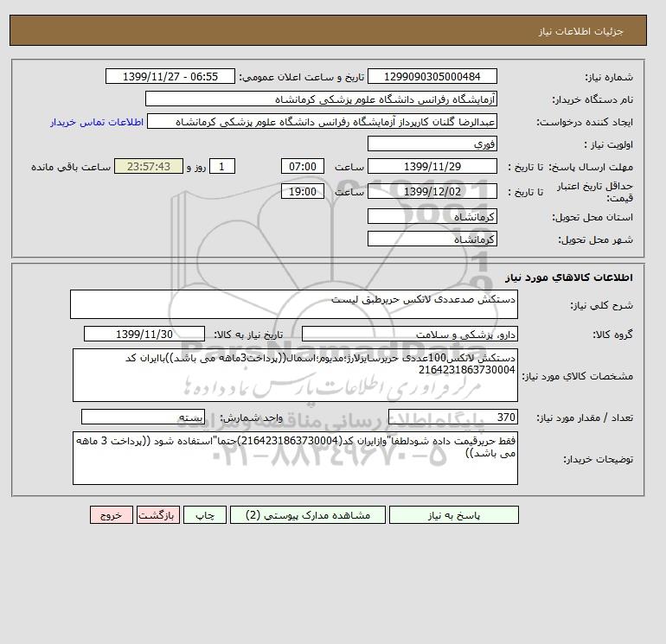Viewport: 666px width, 644px height.
Task: Click the اولویت نیاز label
Action: 609,144
